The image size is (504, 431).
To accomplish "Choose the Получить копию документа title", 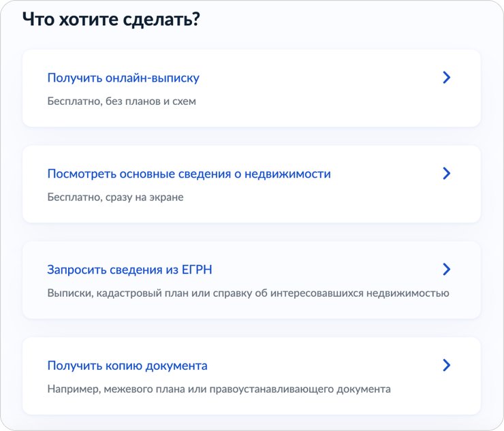I will tap(127, 366).
